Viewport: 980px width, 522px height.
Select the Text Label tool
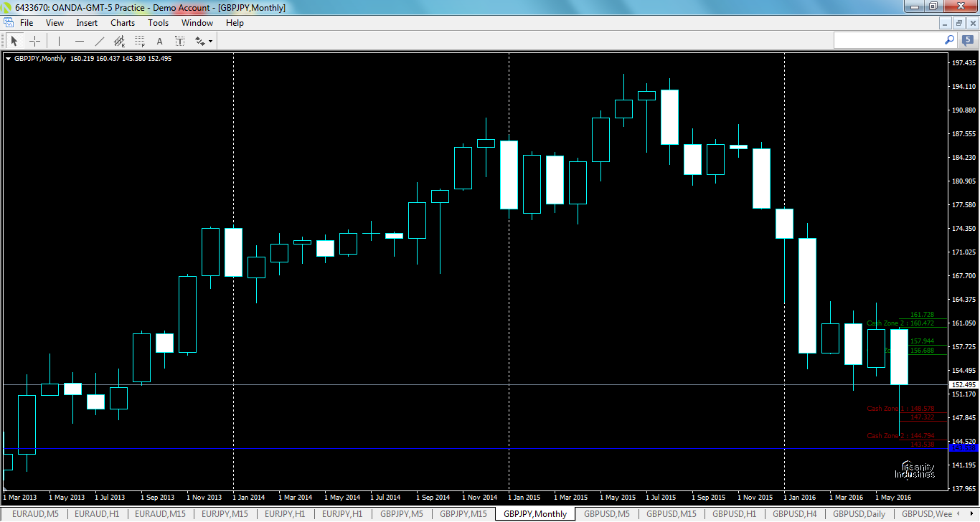(179, 40)
